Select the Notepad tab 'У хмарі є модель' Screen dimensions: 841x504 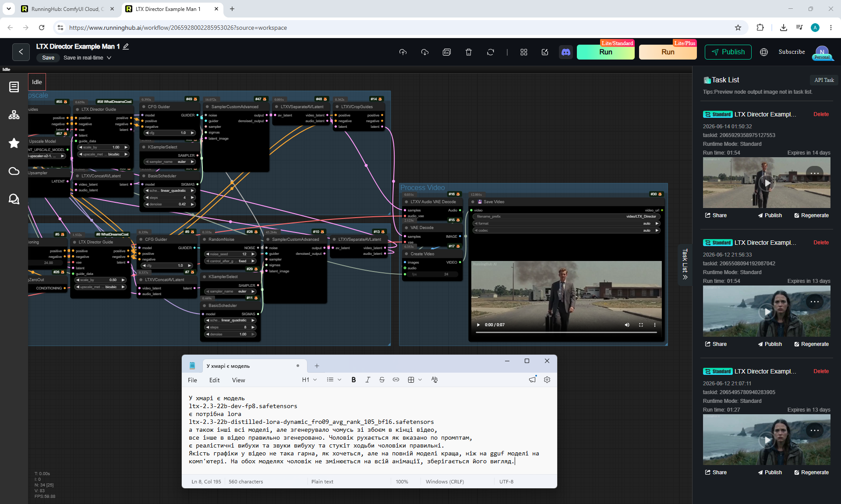click(x=254, y=366)
